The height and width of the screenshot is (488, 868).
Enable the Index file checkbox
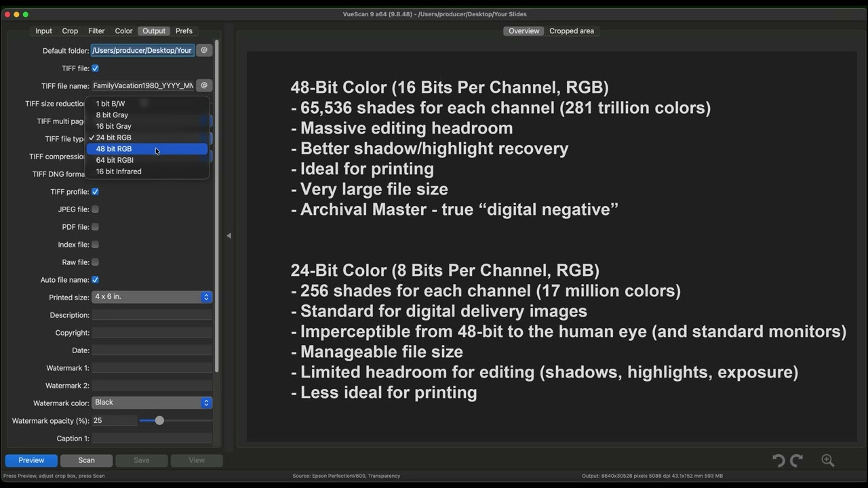[x=95, y=245]
